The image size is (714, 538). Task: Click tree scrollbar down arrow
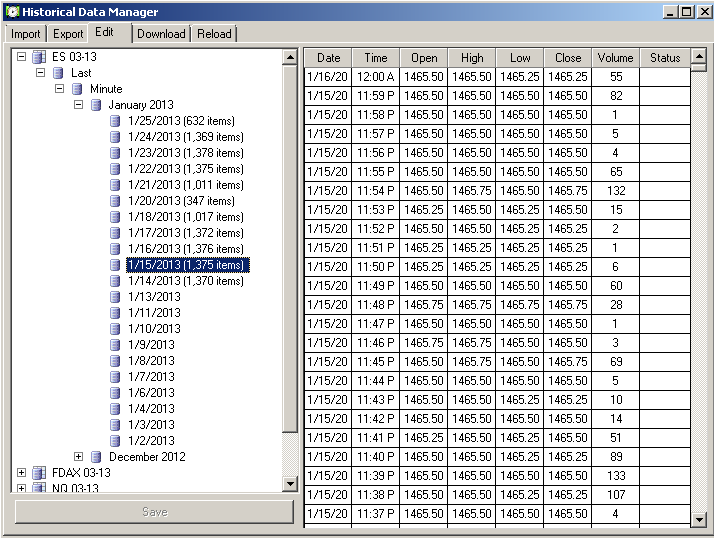[x=290, y=483]
